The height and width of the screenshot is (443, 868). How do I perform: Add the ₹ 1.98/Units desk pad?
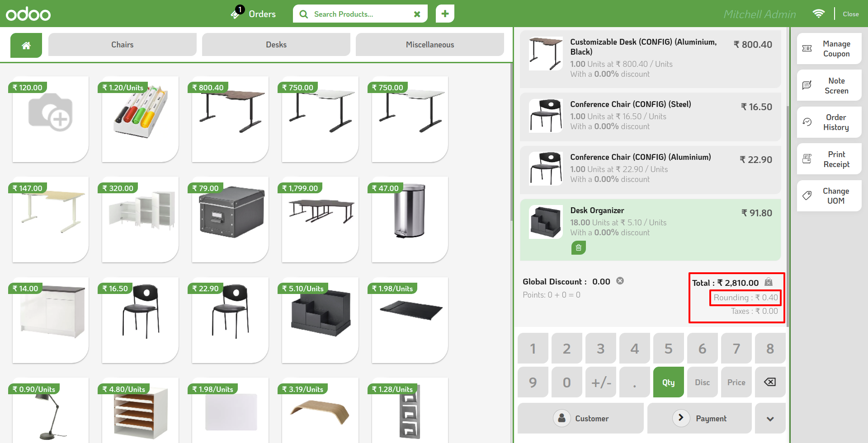(x=410, y=320)
